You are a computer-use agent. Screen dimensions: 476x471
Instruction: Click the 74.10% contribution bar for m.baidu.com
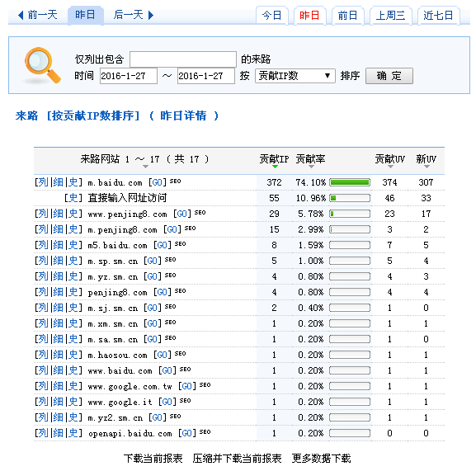pyautogui.click(x=350, y=182)
